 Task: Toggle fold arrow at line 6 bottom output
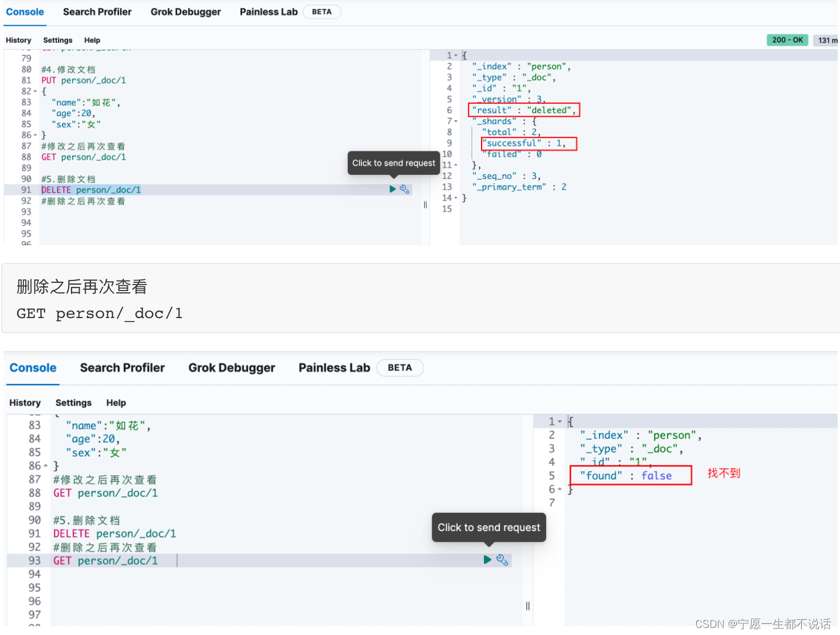coord(560,489)
